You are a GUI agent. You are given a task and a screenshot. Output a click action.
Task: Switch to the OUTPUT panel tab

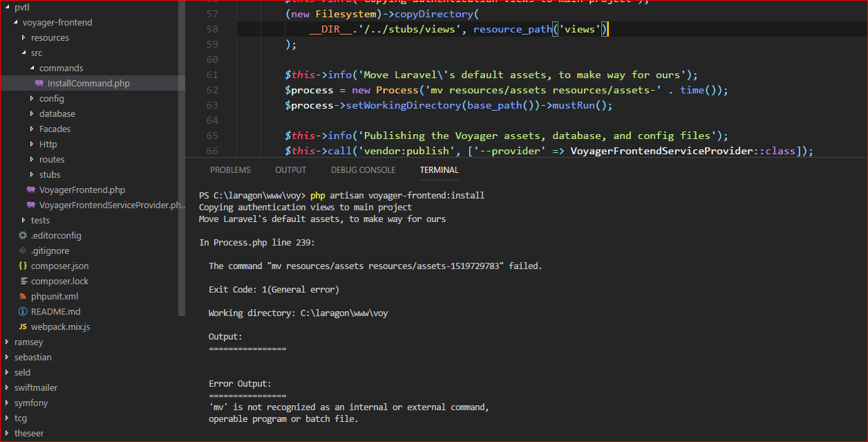point(290,169)
